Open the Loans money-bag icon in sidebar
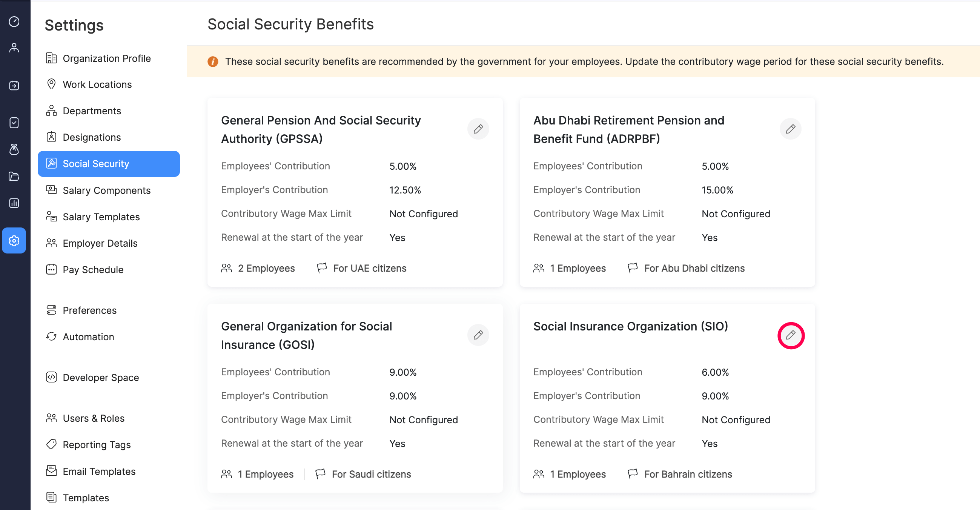This screenshot has height=510, width=980. (14, 149)
